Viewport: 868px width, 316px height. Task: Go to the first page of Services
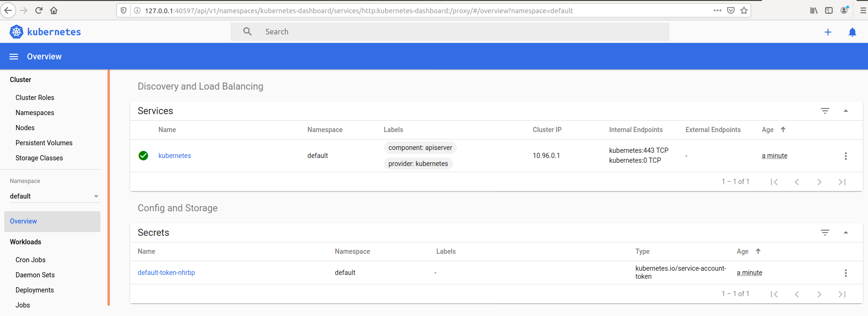[774, 182]
